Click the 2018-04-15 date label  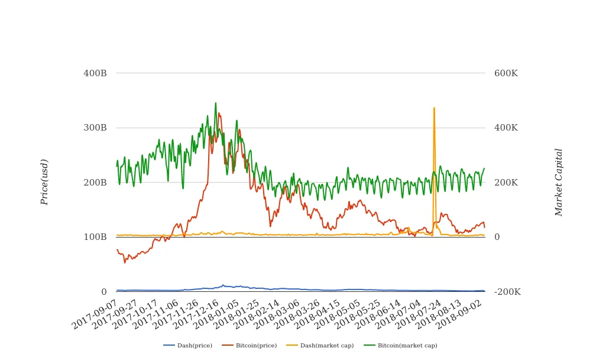317,314
